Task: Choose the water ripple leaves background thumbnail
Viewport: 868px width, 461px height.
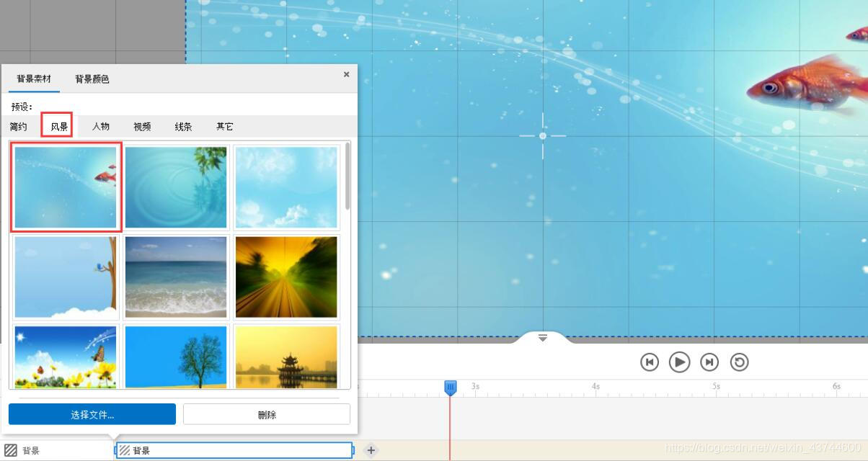Action: point(176,187)
